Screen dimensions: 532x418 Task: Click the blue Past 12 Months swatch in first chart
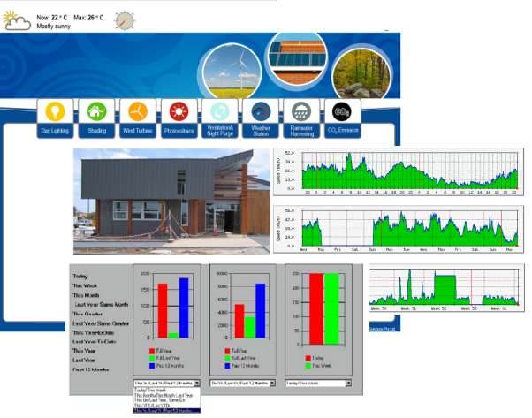click(x=152, y=366)
